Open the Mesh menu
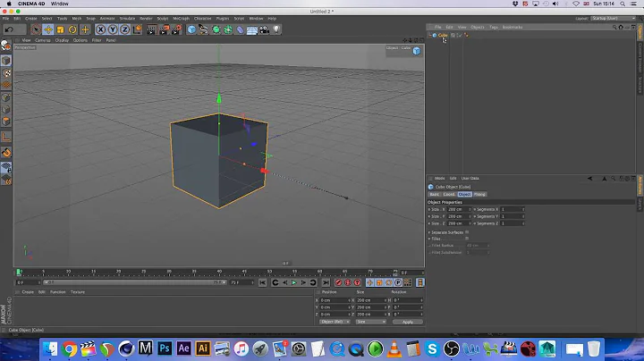The width and height of the screenshot is (644, 361). 77,19
